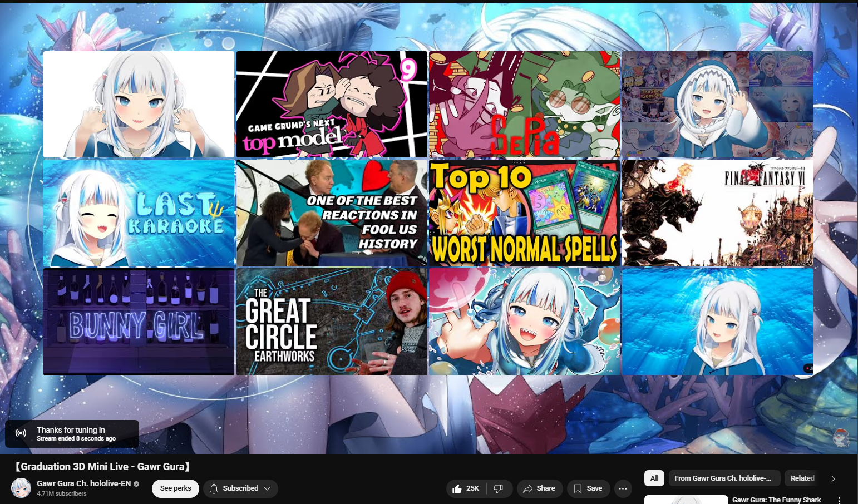Open the Gura thumbnail with plain white background
The height and width of the screenshot is (504, 858).
[x=139, y=105]
